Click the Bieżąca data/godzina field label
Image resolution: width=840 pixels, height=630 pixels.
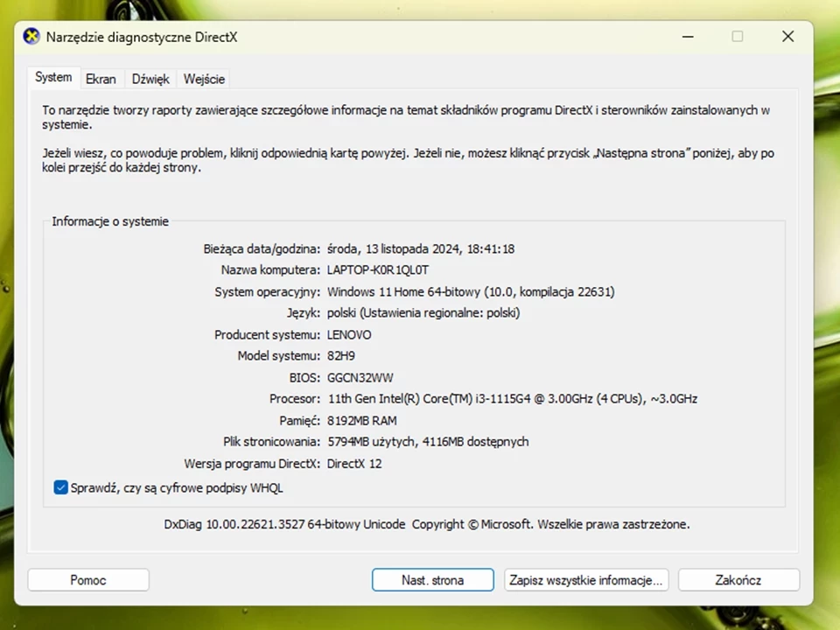[262, 248]
